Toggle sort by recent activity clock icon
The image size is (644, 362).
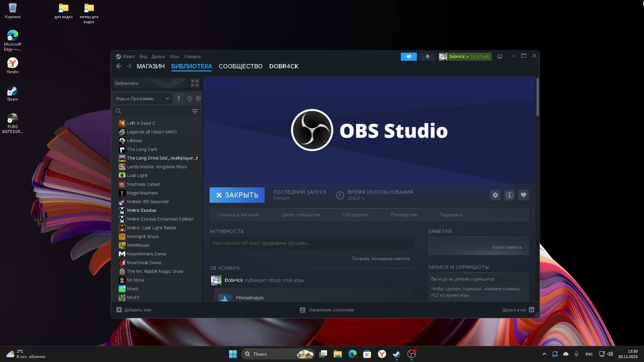[x=190, y=99]
